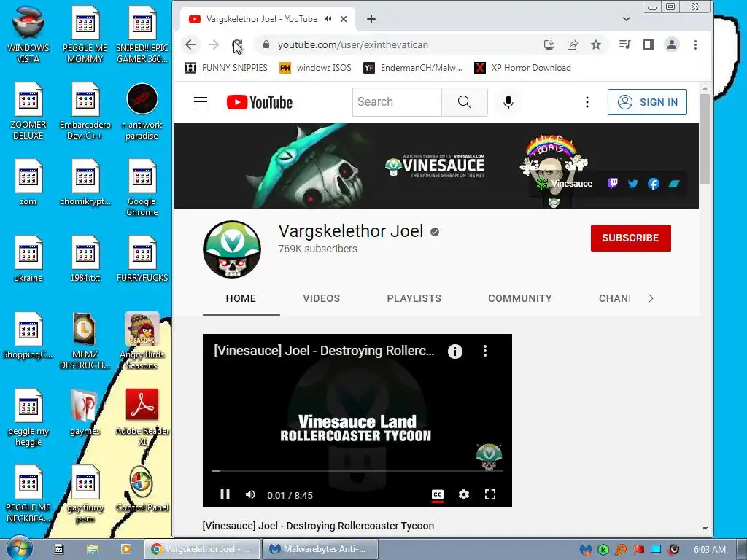Screen dimensions: 747x560
Task: Click the YouTube Search field
Action: [397, 102]
